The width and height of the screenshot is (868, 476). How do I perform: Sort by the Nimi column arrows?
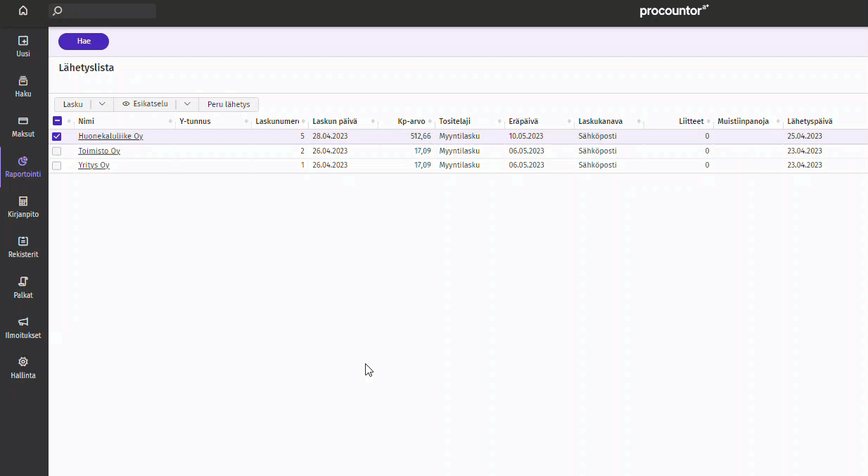171,122
